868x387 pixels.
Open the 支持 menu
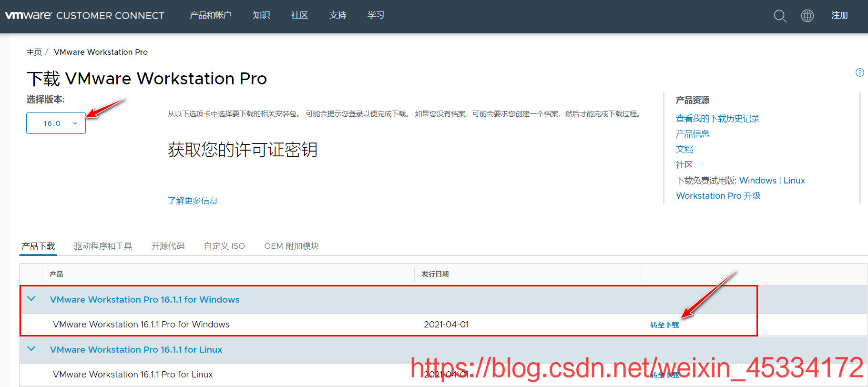[337, 15]
